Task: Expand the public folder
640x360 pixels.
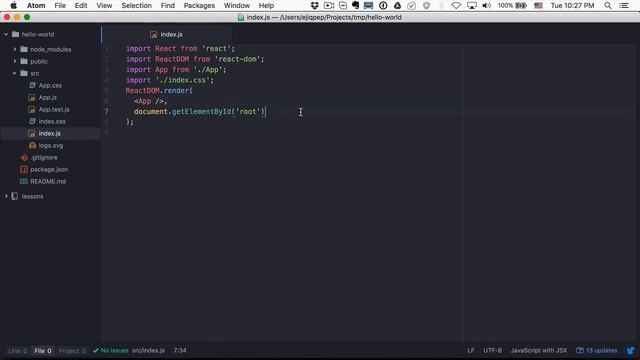Action: point(15,61)
